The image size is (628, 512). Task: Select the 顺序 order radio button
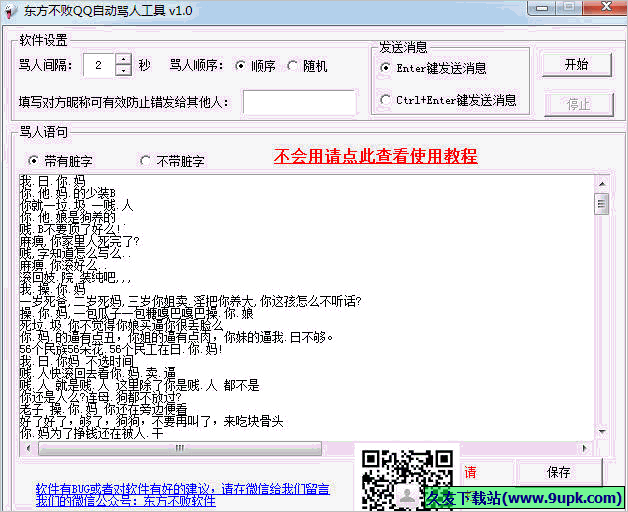240,66
